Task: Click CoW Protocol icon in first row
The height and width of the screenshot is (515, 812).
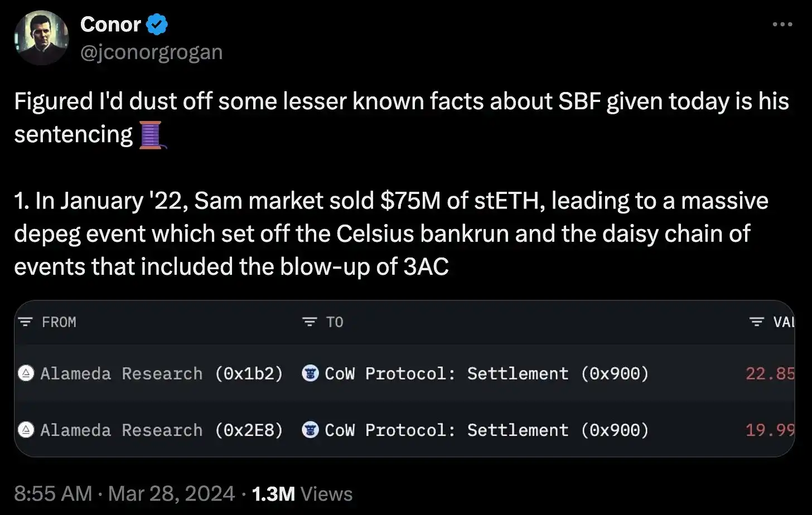Action: pyautogui.click(x=310, y=373)
